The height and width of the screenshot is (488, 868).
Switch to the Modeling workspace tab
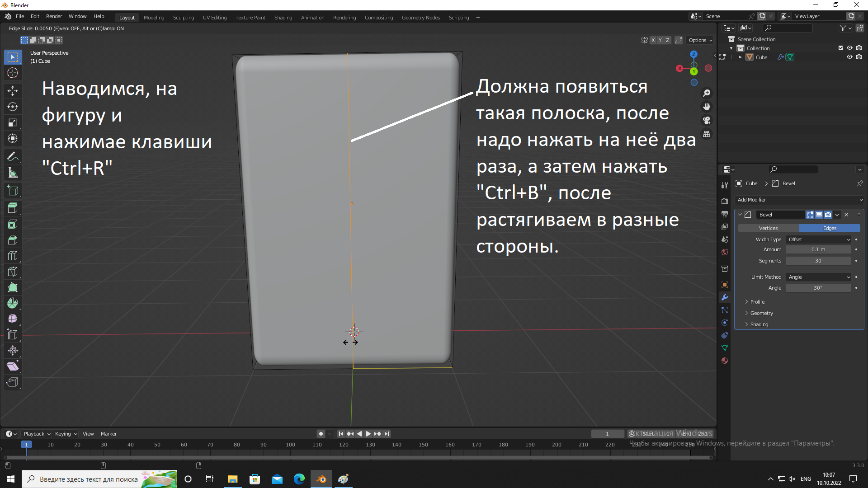(154, 18)
